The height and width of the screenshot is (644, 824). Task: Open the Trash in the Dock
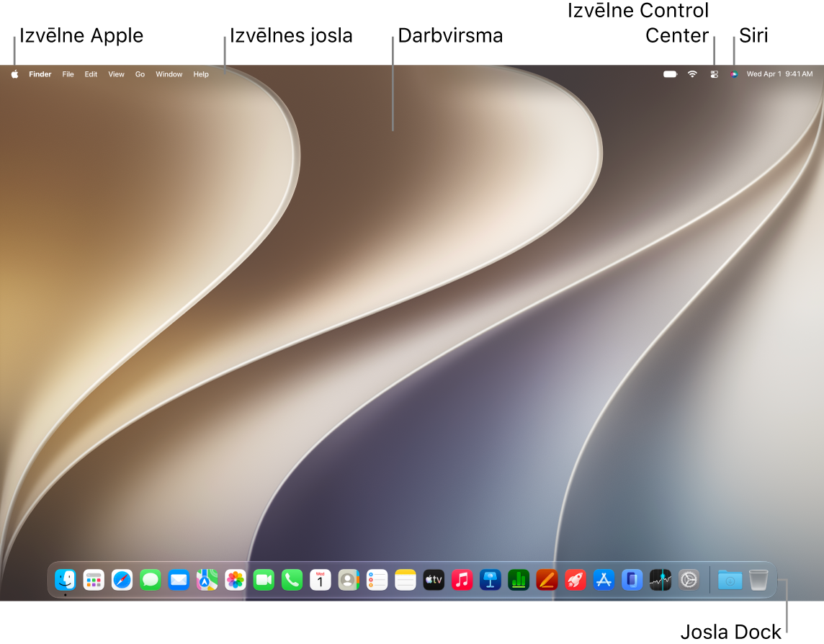click(x=758, y=580)
